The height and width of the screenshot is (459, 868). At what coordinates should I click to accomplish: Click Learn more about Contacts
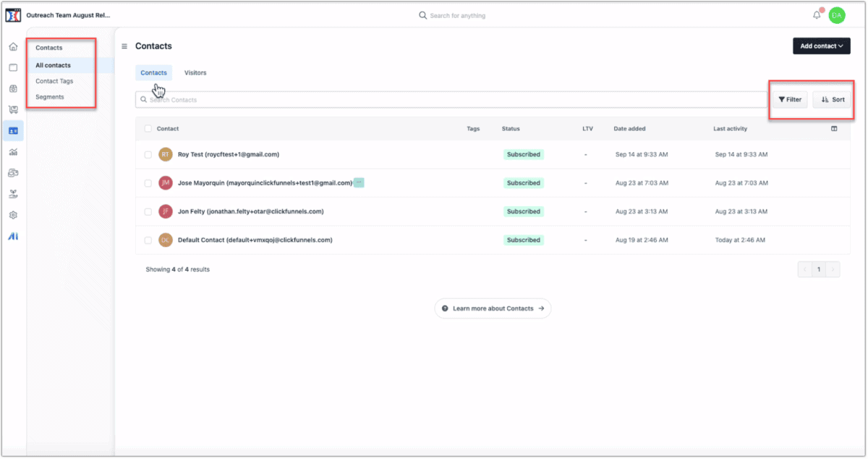click(x=493, y=308)
